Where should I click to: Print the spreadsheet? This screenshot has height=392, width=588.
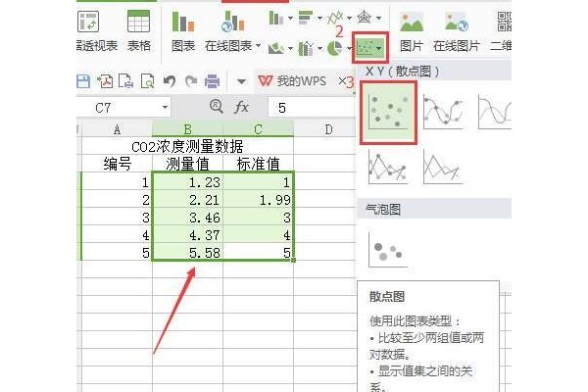126,81
